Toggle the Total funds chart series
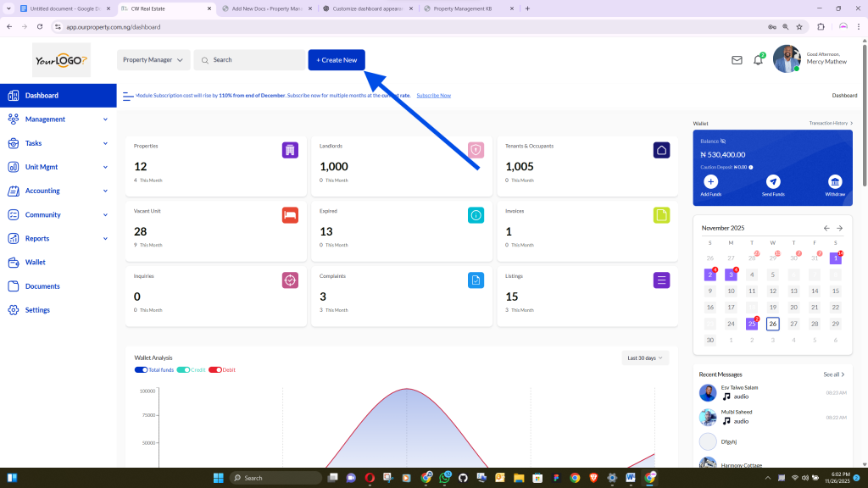This screenshot has height=488, width=868. point(141,370)
